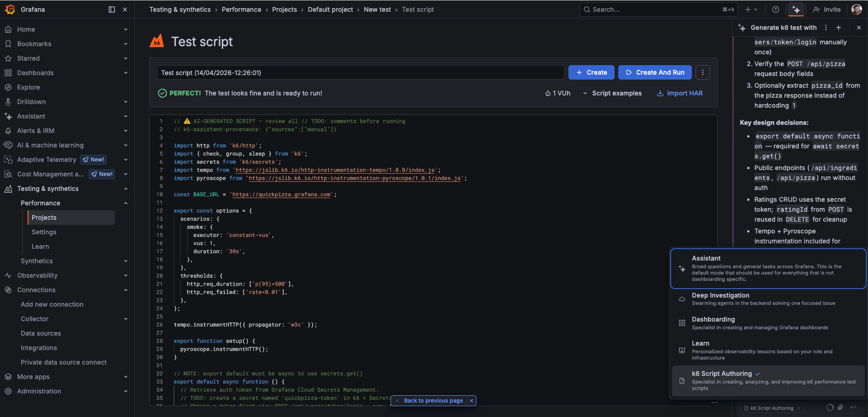868x417 pixels.
Task: Click the Alerts & IRM bell icon
Action: tap(9, 130)
